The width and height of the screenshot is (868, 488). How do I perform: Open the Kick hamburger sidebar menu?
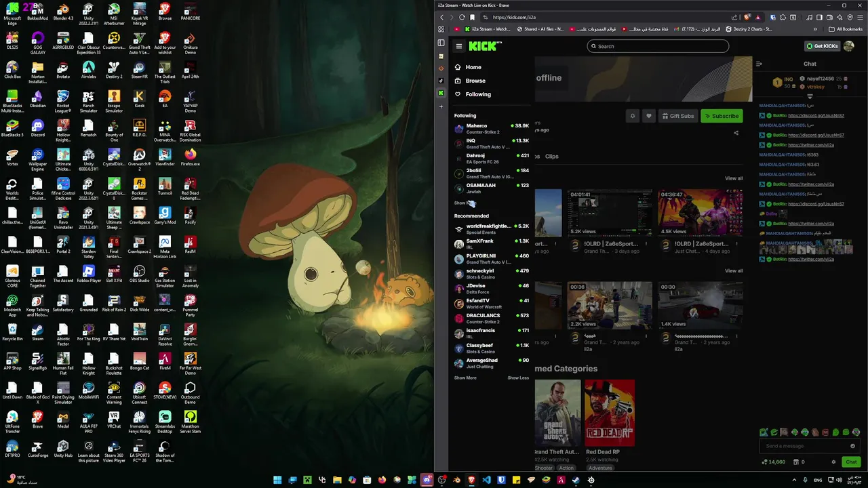(x=459, y=46)
